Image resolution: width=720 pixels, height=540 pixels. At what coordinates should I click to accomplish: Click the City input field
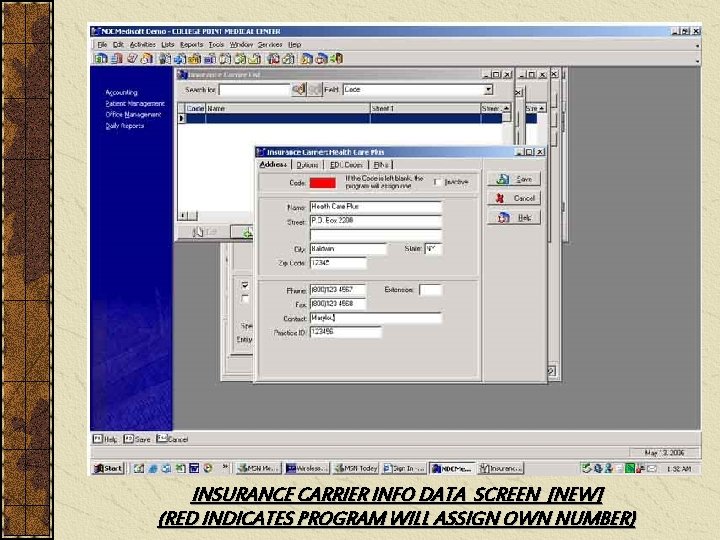click(349, 249)
